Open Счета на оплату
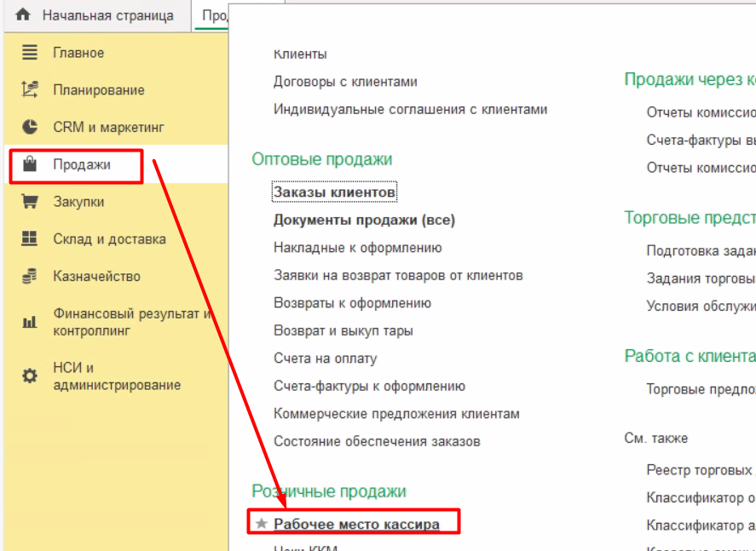Screen dimensions: 756x551 click(x=325, y=359)
